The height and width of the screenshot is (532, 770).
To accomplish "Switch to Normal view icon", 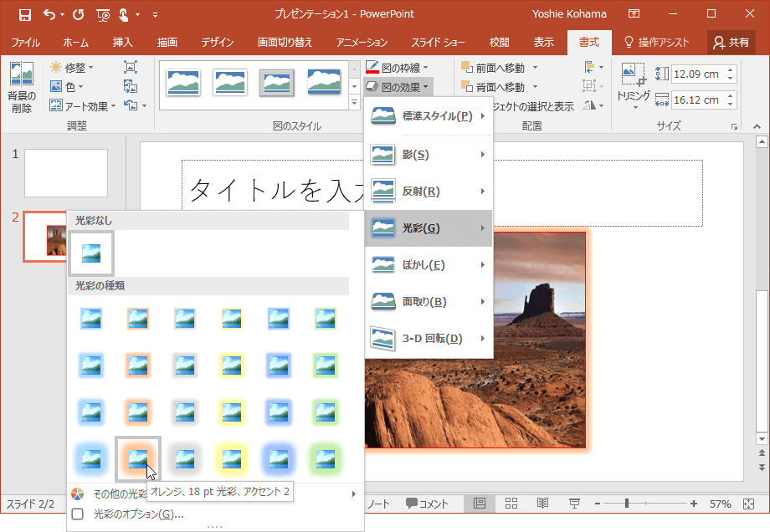I will [x=480, y=504].
